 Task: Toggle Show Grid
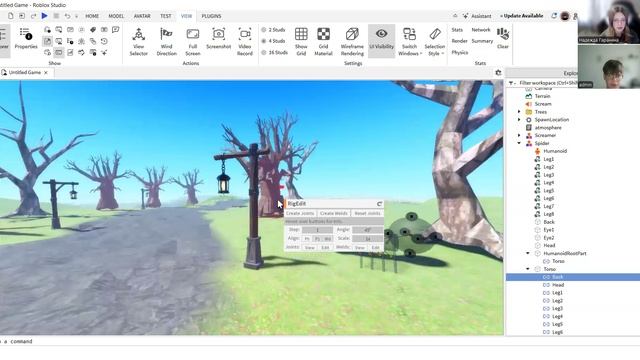click(301, 42)
